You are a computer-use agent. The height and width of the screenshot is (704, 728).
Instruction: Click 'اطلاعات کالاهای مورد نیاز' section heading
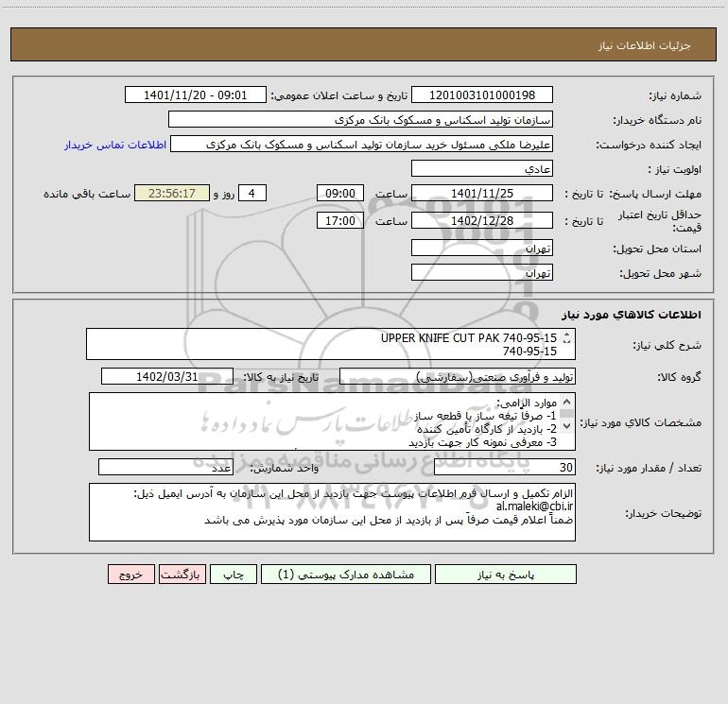631,315
